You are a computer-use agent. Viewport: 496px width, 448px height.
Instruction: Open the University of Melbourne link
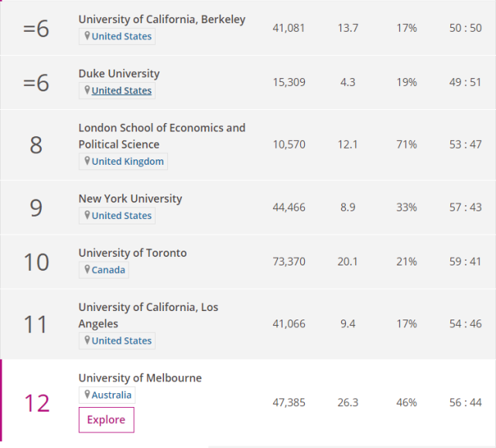point(140,378)
